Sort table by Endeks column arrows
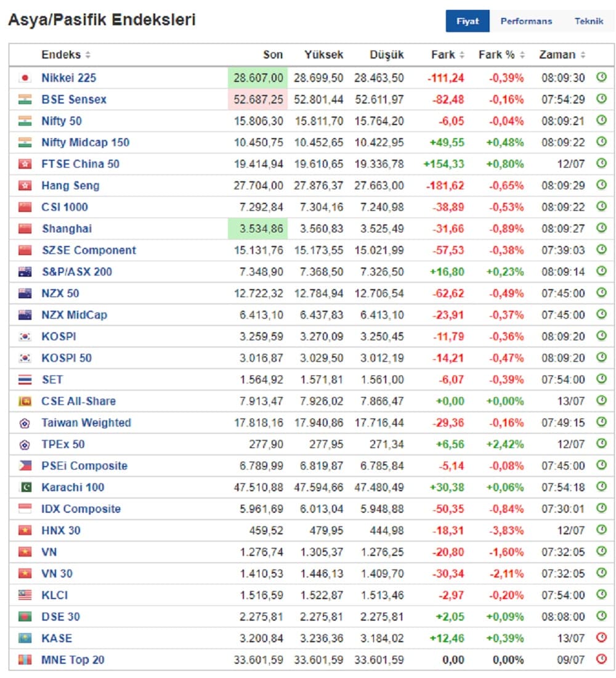Viewport: 616px width, 678px height. [x=87, y=55]
